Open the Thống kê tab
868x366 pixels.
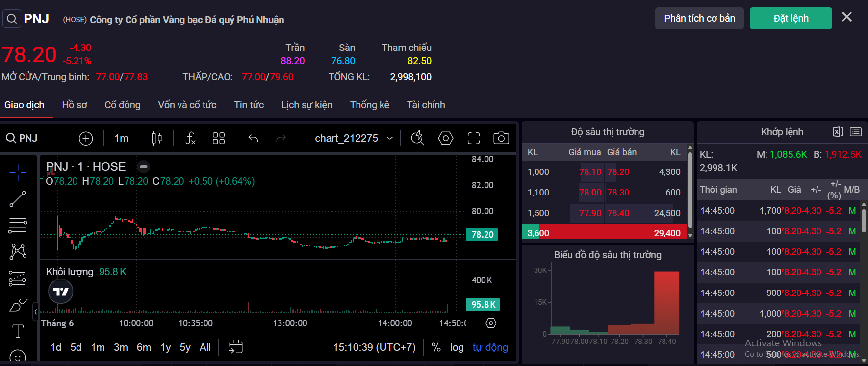[370, 105]
